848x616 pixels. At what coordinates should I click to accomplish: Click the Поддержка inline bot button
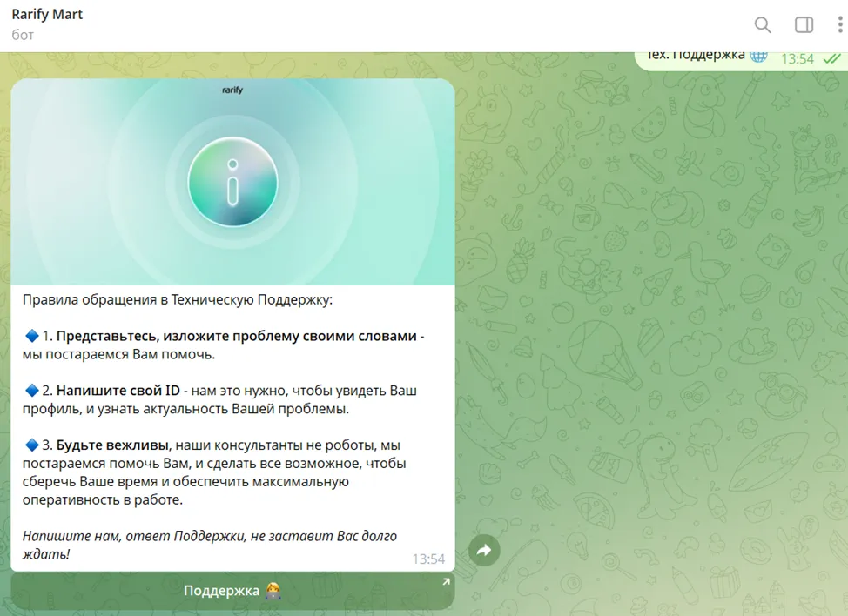(x=232, y=591)
